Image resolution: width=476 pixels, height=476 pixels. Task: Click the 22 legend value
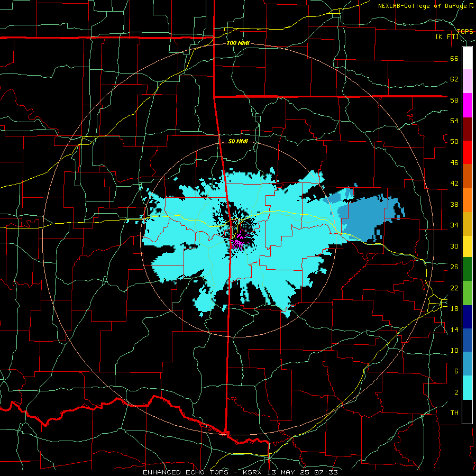[454, 288]
